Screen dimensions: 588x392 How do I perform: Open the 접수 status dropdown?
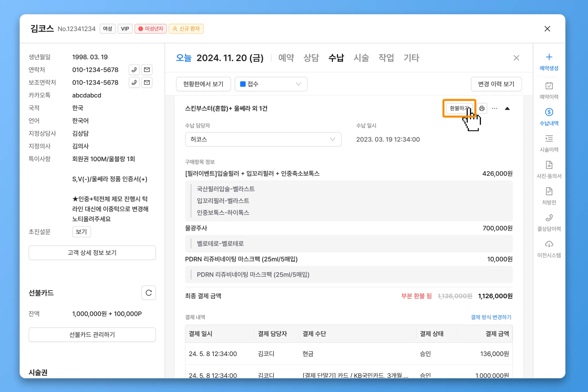coord(271,84)
